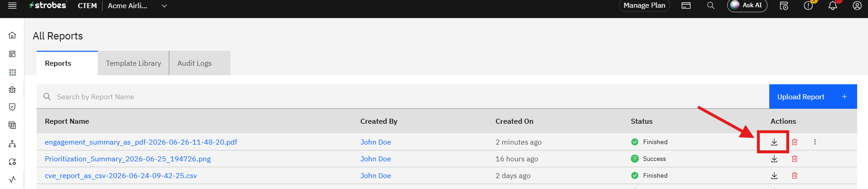Delete the Prioritization_Summary PNG report
This screenshot has height=189, width=868.
[795, 159]
